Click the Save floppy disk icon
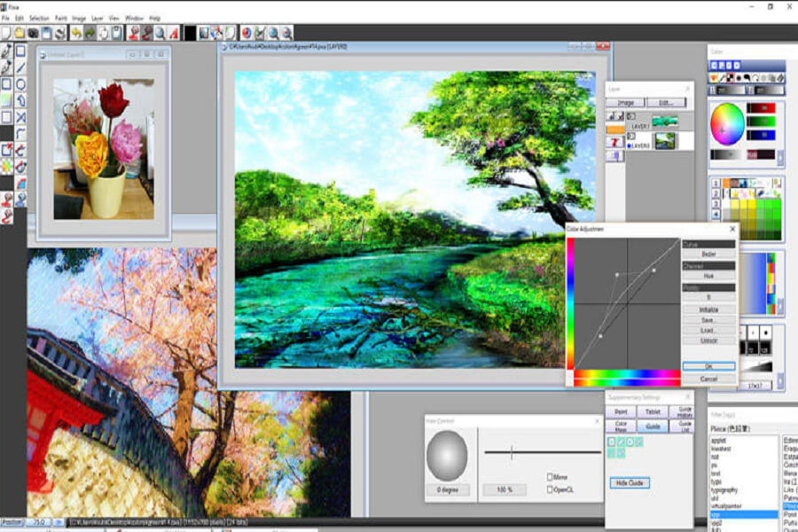This screenshot has height=532, width=798. pyautogui.click(x=46, y=33)
